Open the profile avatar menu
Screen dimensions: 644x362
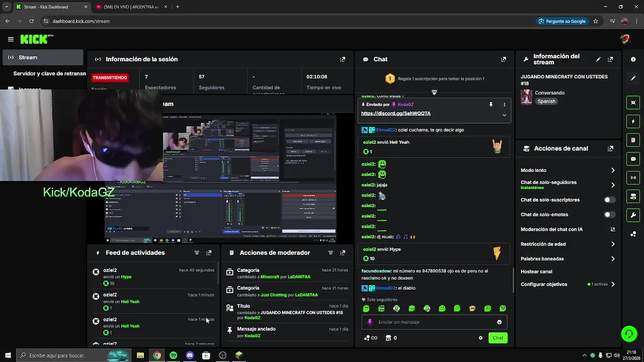pyautogui.click(x=625, y=39)
